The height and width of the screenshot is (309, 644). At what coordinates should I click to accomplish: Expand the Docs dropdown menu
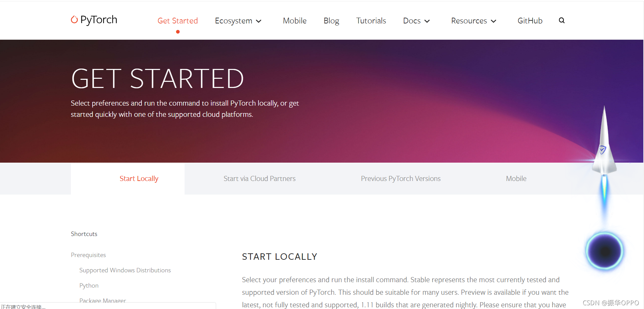click(x=416, y=21)
